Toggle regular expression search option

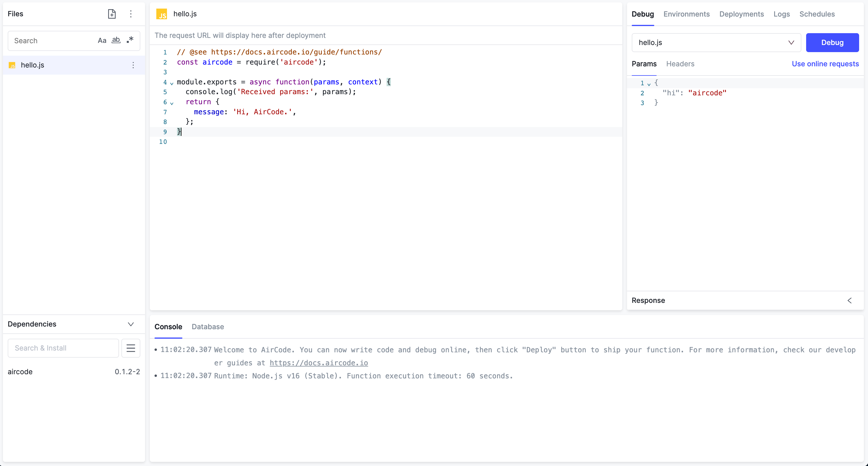coord(130,40)
